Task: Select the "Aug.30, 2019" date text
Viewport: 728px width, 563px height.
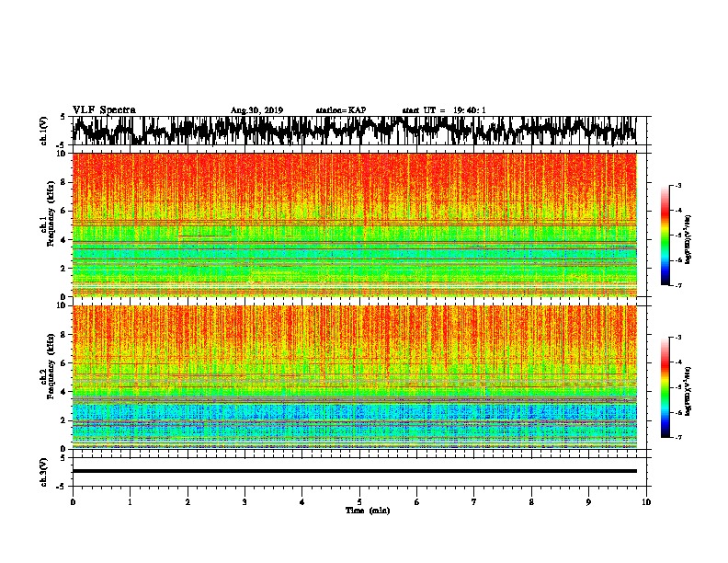Action: tap(256, 110)
